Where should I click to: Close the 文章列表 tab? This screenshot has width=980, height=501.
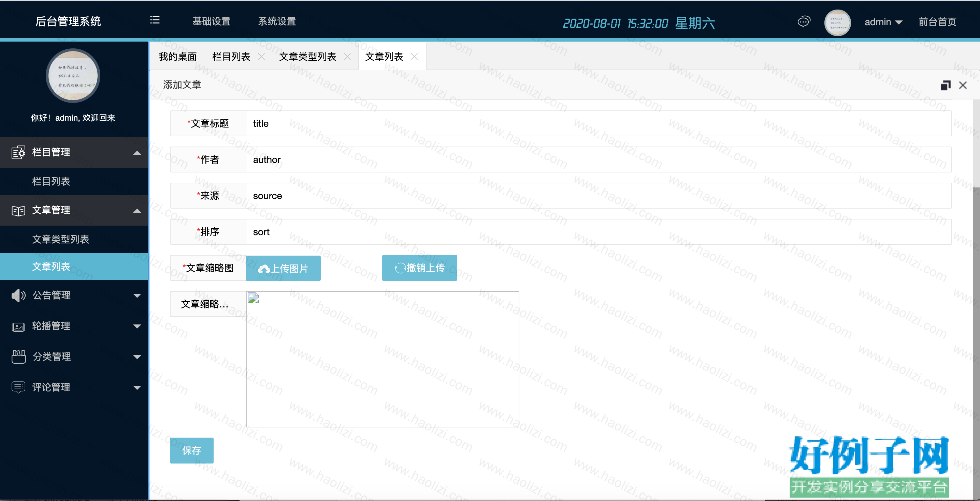tap(414, 57)
